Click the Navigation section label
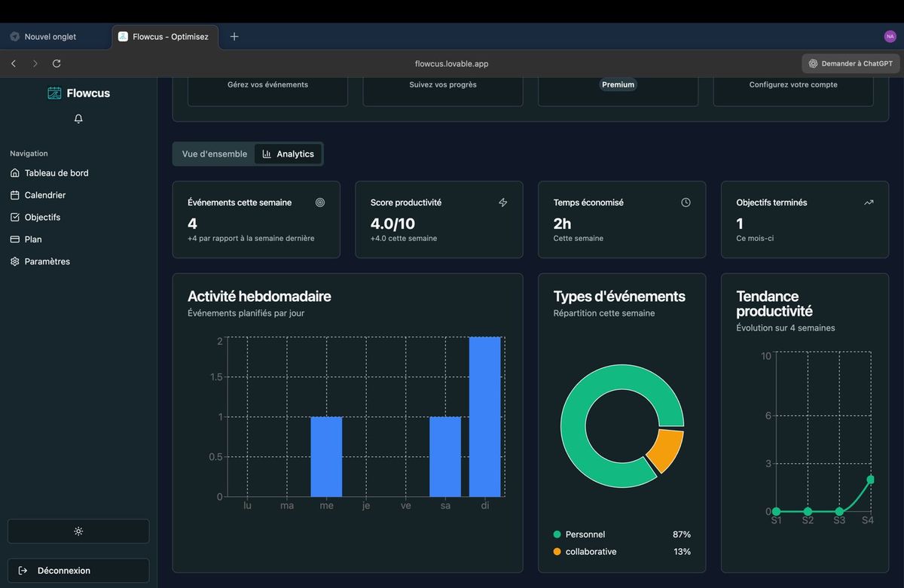This screenshot has width=904, height=588. pyautogui.click(x=29, y=154)
